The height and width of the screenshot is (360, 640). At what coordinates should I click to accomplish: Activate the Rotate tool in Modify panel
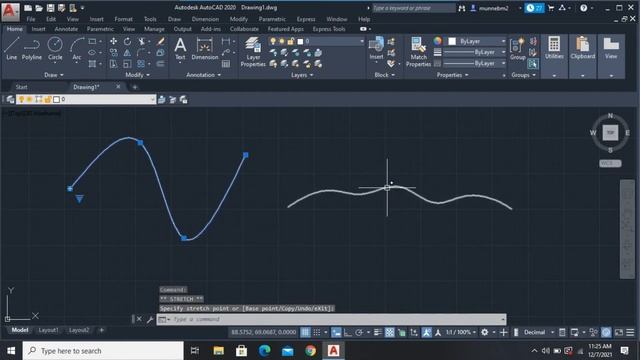[127, 41]
